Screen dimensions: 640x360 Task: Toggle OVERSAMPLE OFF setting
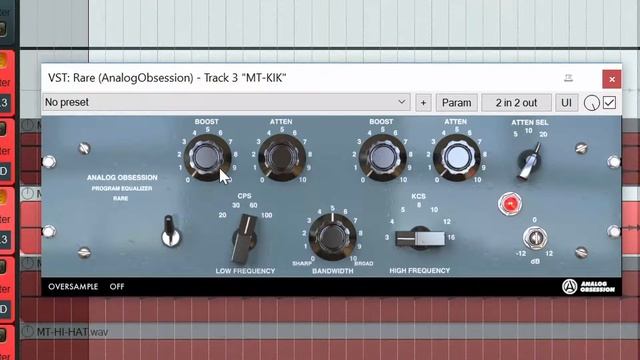(x=117, y=287)
